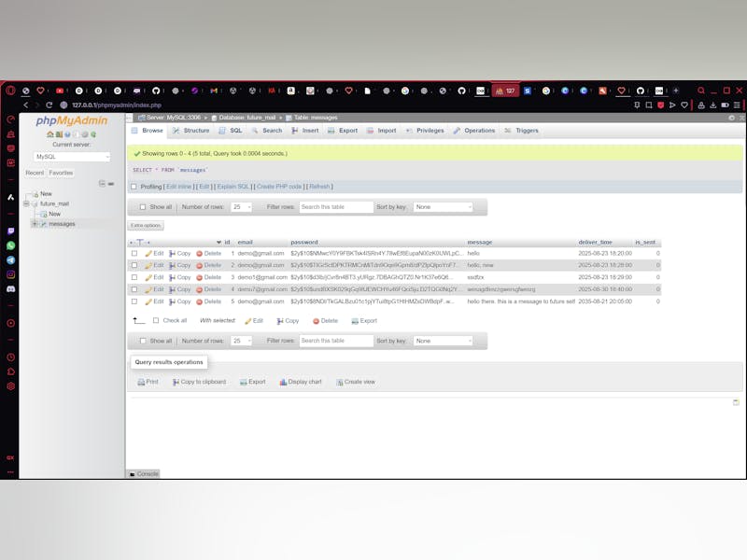This screenshot has height=560, width=747.
Task: Open the Opera main menu icon
Action: coord(10,91)
